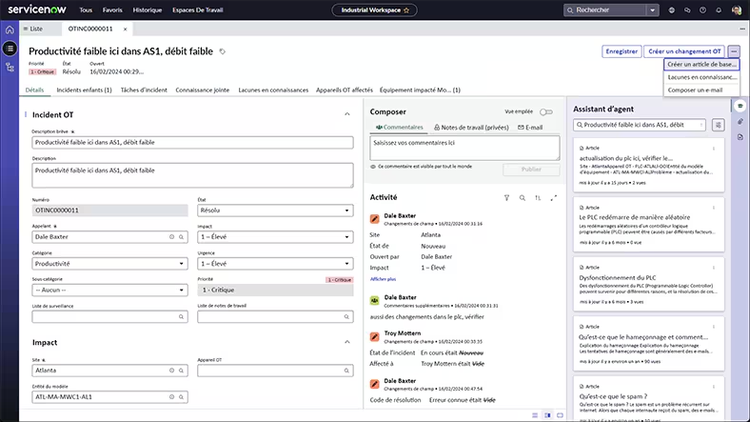Image resolution: width=750 pixels, height=422 pixels.
Task: Choose Créer un article de base menu entry
Action: click(x=702, y=64)
